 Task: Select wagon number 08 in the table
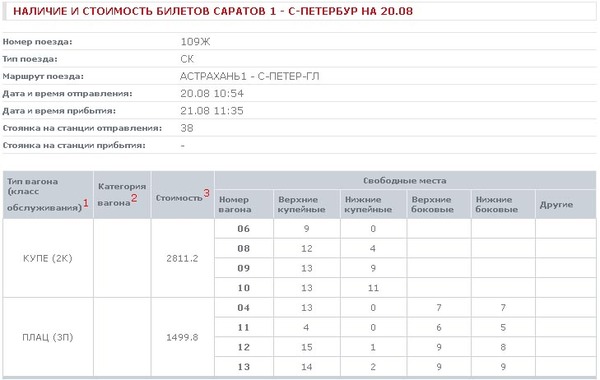[x=243, y=249]
